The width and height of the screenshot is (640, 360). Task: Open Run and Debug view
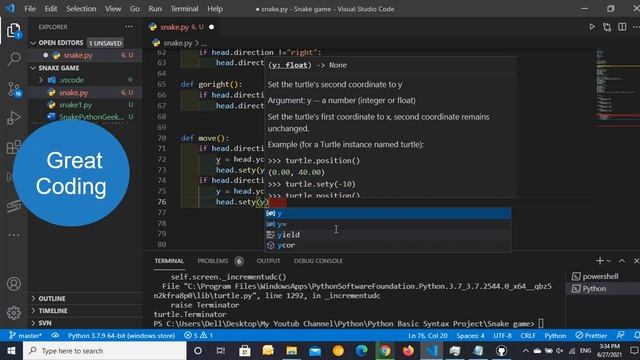pyautogui.click(x=14, y=118)
